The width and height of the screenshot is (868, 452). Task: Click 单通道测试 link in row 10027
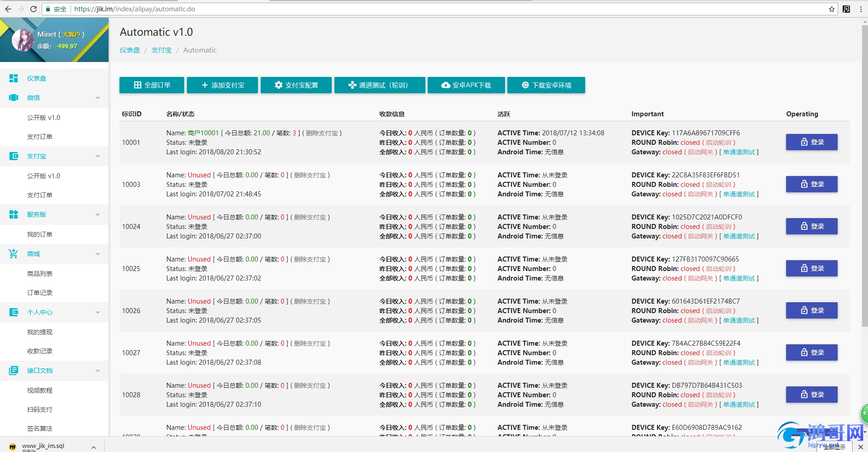click(739, 362)
